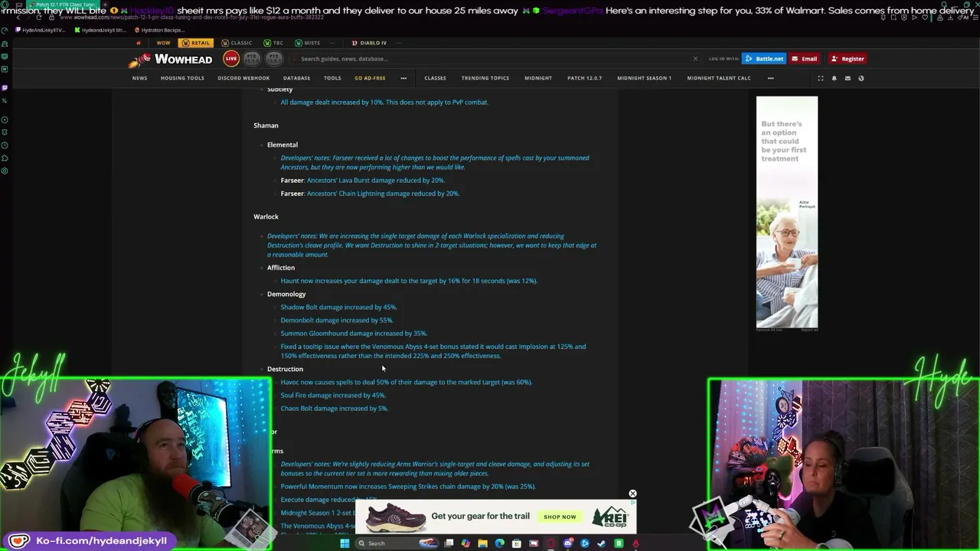Expand more WoW versions ellipsis
The height and width of the screenshot is (551, 980).
pos(332,43)
